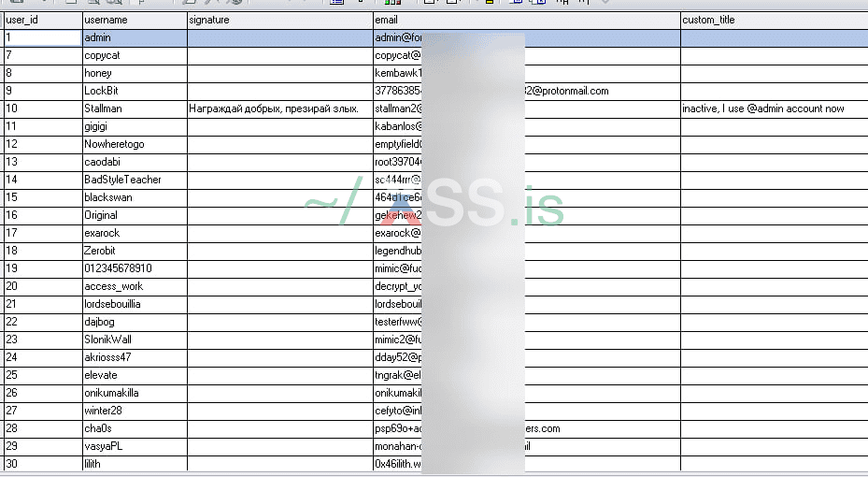Click the username cell 'honey'
This screenshot has height=477, width=868.
(135, 73)
